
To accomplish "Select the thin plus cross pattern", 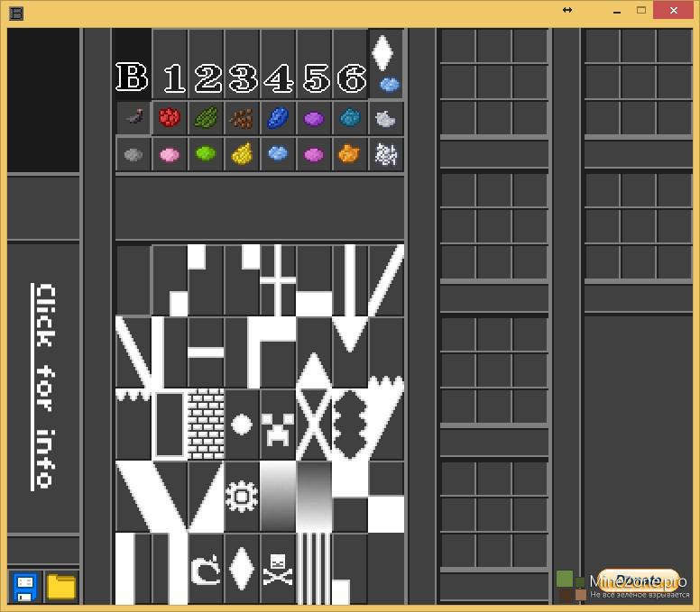I will click(278, 280).
